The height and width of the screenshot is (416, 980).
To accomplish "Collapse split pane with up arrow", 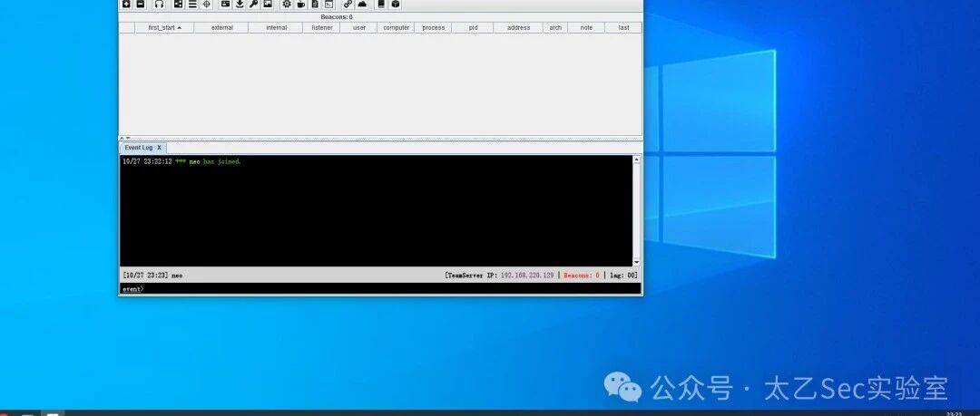I will (122, 138).
